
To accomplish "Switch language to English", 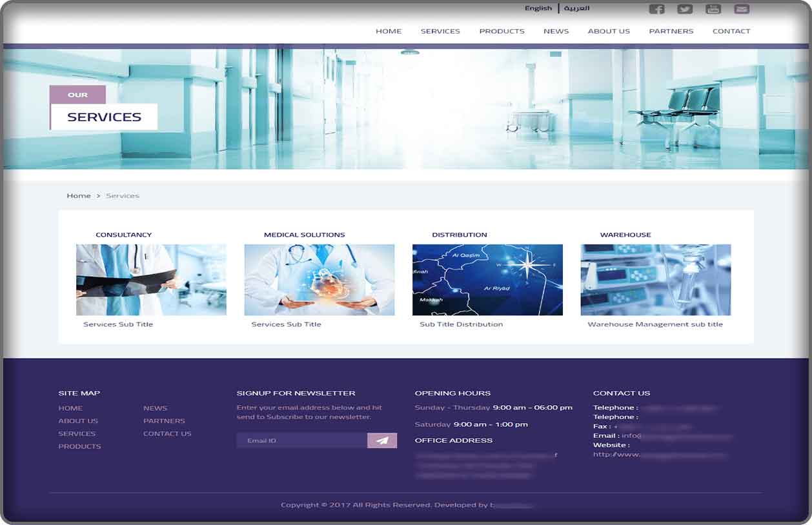I will (x=538, y=8).
